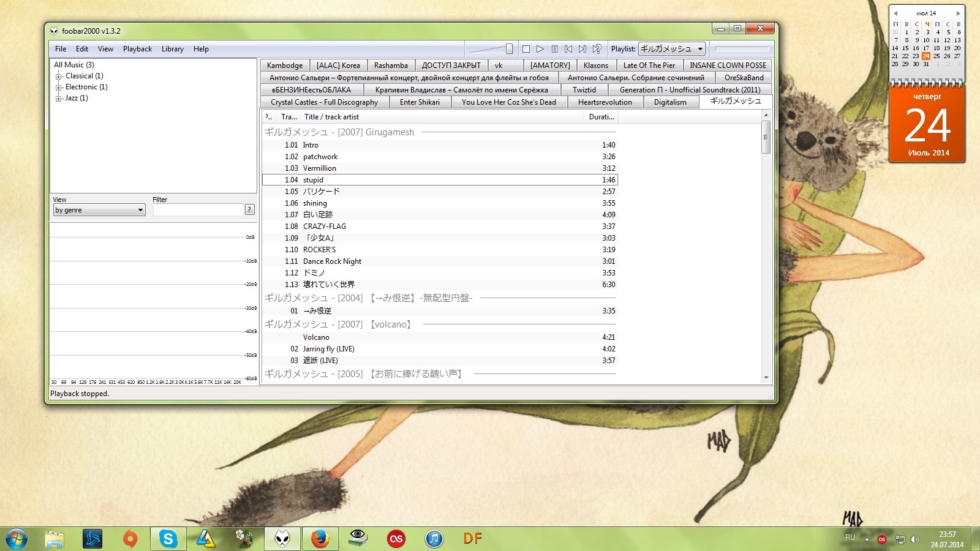Image resolution: width=980 pixels, height=551 pixels.
Task: Open Skype from the taskbar
Action: tap(168, 539)
